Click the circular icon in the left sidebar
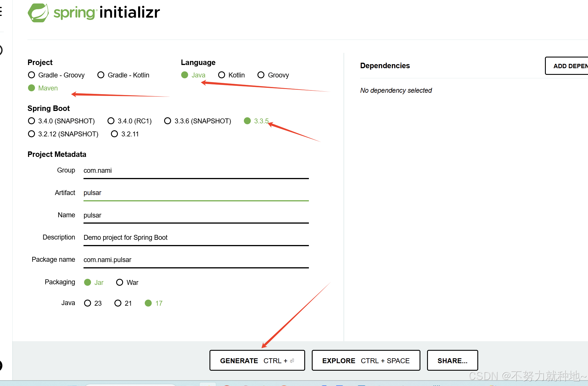The height and width of the screenshot is (386, 588). (1, 50)
